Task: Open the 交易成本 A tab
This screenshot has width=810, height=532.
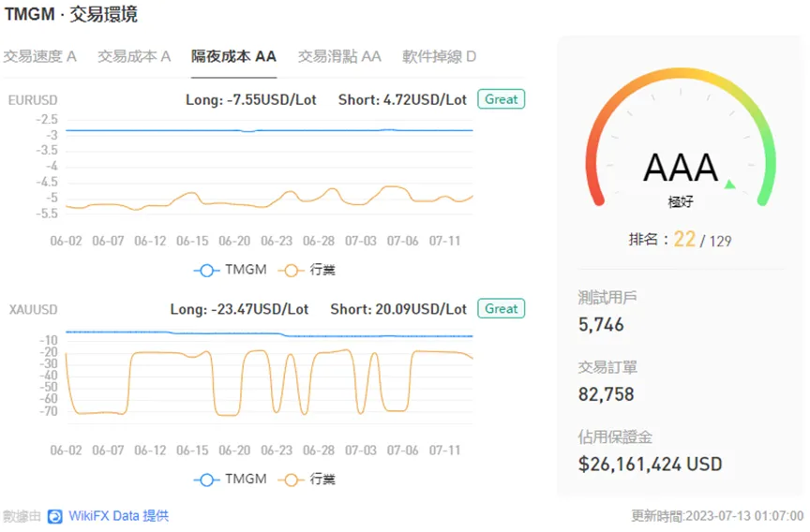Action: 134,56
